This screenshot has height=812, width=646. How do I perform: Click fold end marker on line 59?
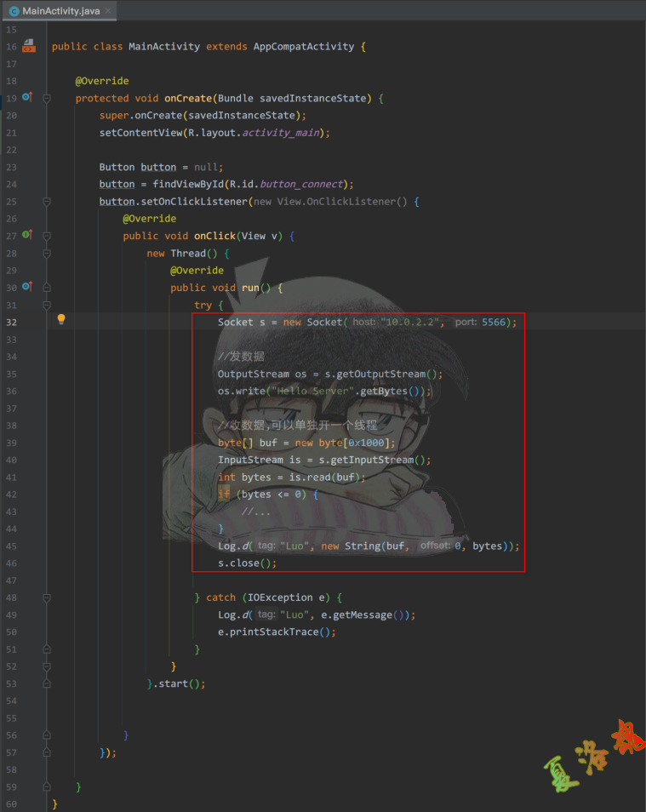(47, 786)
